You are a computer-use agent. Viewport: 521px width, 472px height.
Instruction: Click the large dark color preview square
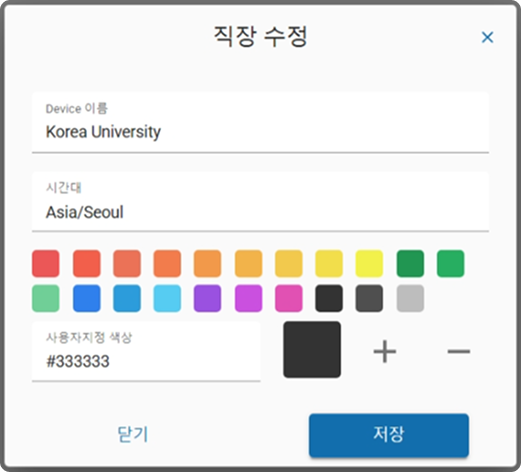[x=312, y=349]
